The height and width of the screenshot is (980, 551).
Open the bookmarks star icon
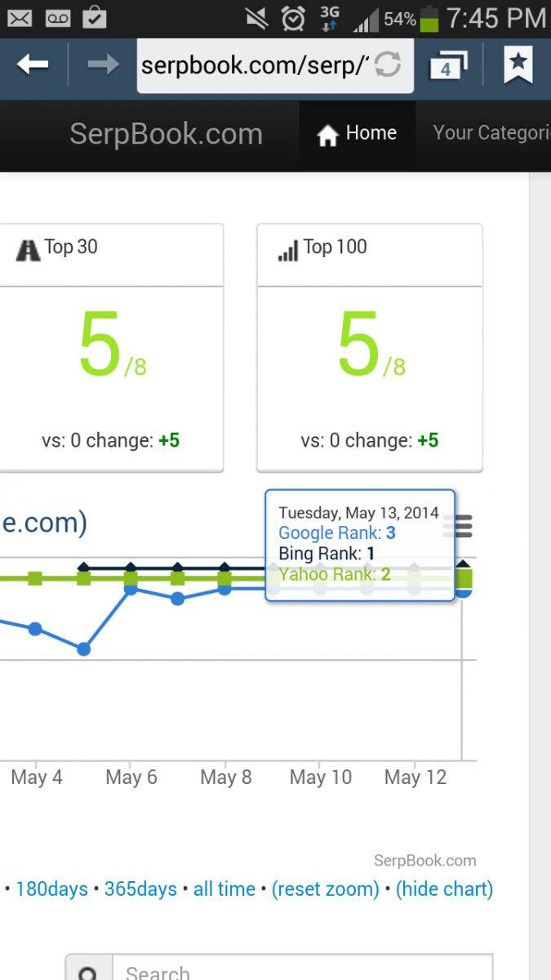(x=518, y=65)
